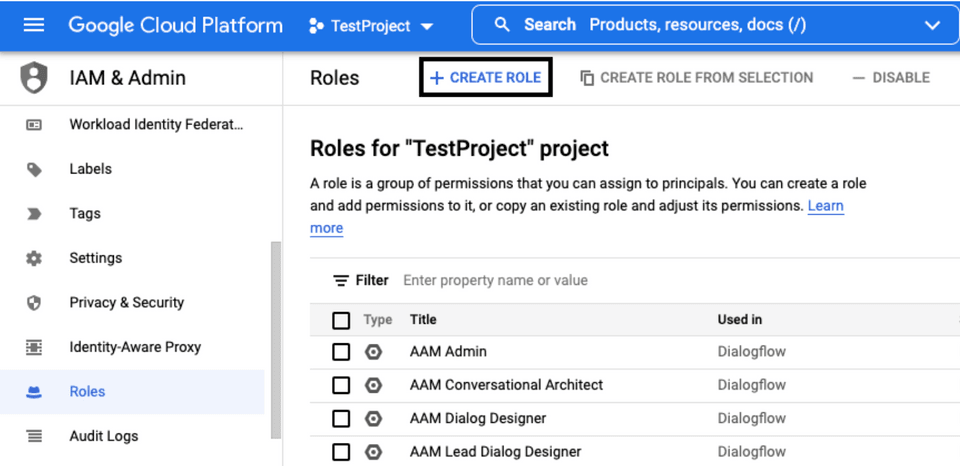Click Dialogflow in the AAM Lead Dialog Designer row
960x466 pixels.
(x=751, y=452)
